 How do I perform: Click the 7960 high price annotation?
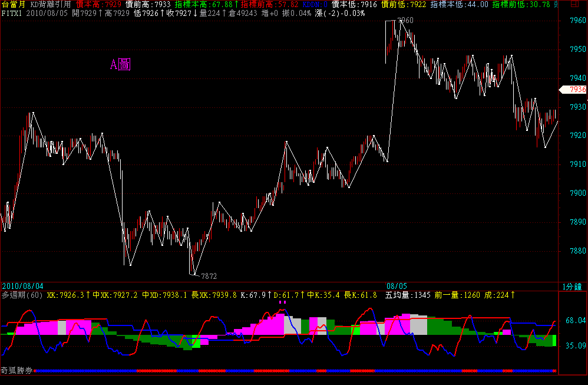[405, 20]
